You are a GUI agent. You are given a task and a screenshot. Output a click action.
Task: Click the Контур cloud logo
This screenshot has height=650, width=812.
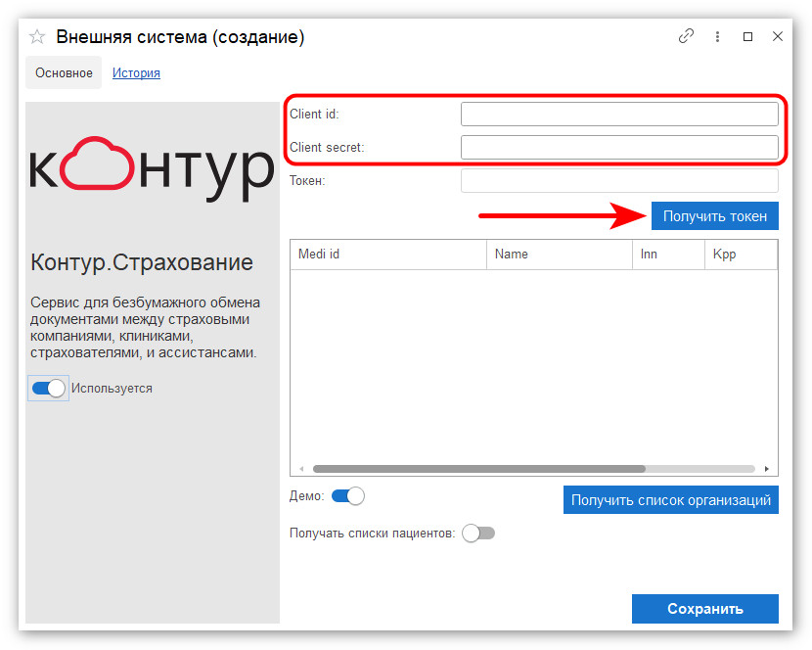point(152,168)
